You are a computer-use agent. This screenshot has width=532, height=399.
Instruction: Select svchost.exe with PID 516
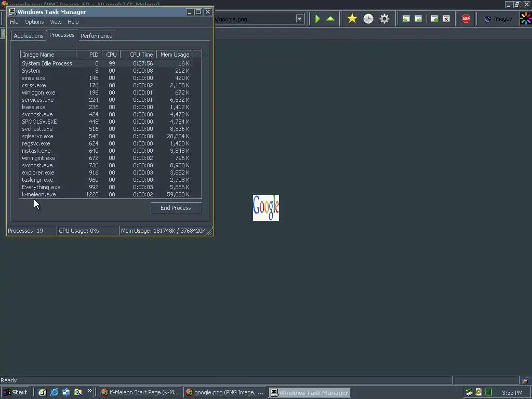(x=106, y=129)
